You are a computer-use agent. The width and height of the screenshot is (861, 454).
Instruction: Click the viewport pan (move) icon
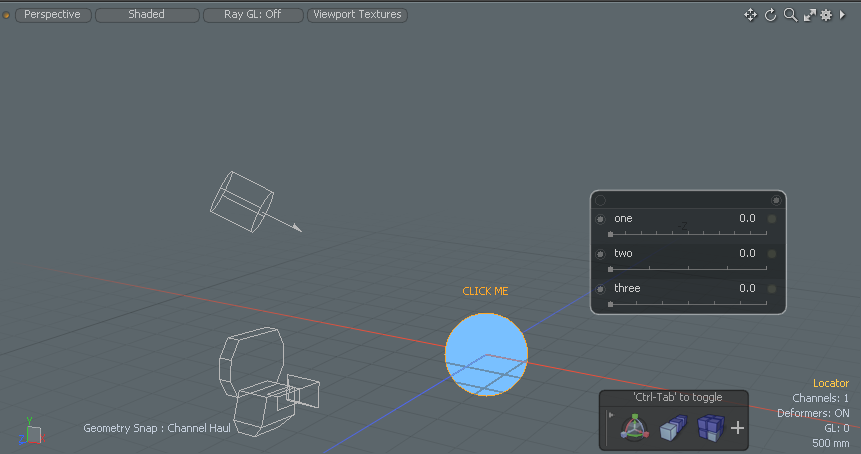point(750,15)
